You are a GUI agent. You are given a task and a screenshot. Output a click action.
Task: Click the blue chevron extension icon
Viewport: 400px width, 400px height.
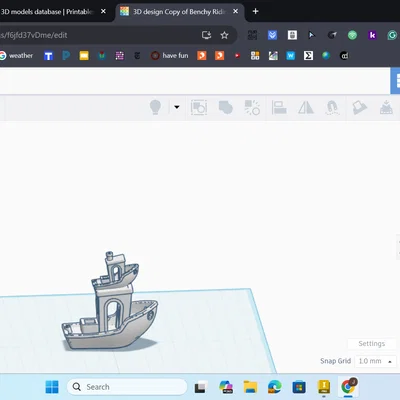272,35
